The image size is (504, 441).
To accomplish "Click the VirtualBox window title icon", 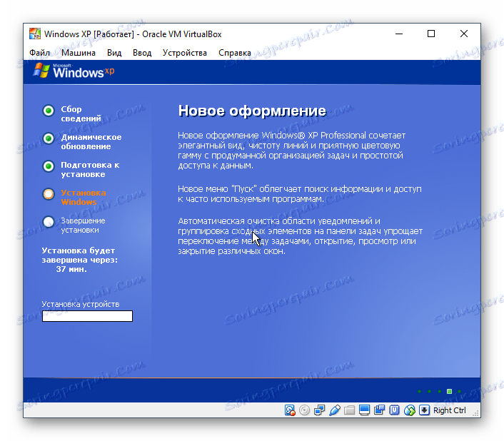I will pyautogui.click(x=35, y=34).
